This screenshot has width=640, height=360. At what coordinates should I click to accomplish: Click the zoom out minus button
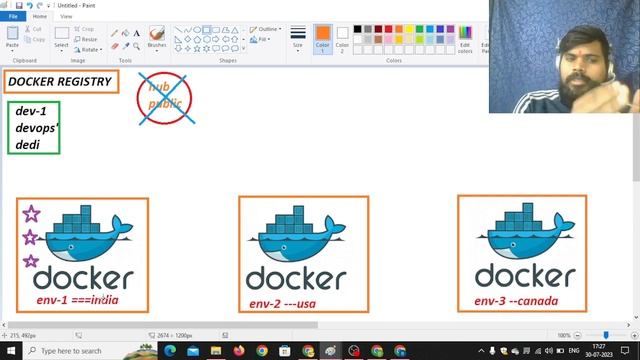(x=578, y=335)
